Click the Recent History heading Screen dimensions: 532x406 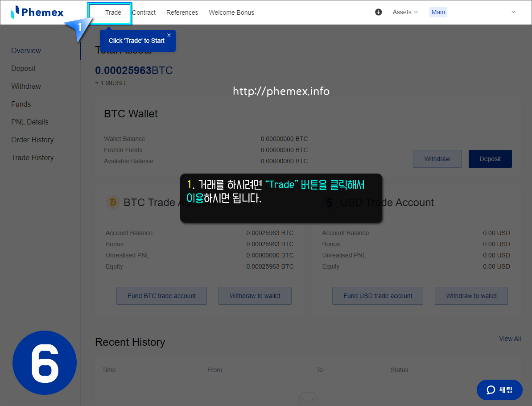(x=130, y=342)
